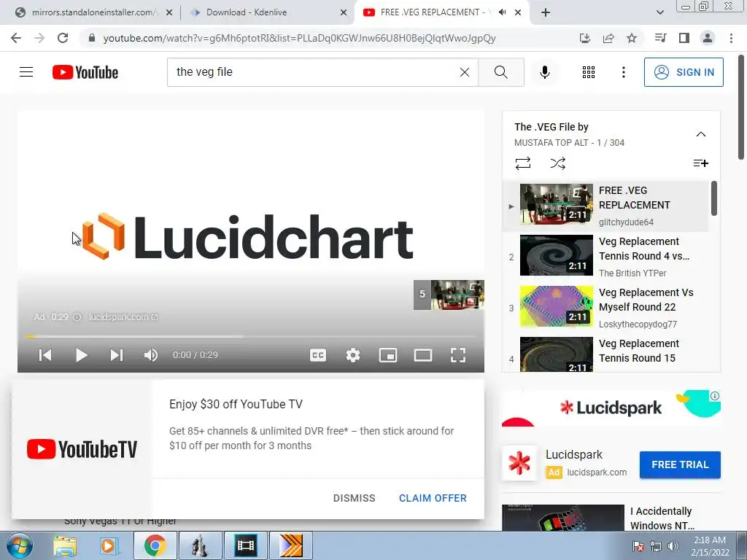Mute the tab via its speaker icon
The width and height of the screenshot is (747, 560).
502,12
